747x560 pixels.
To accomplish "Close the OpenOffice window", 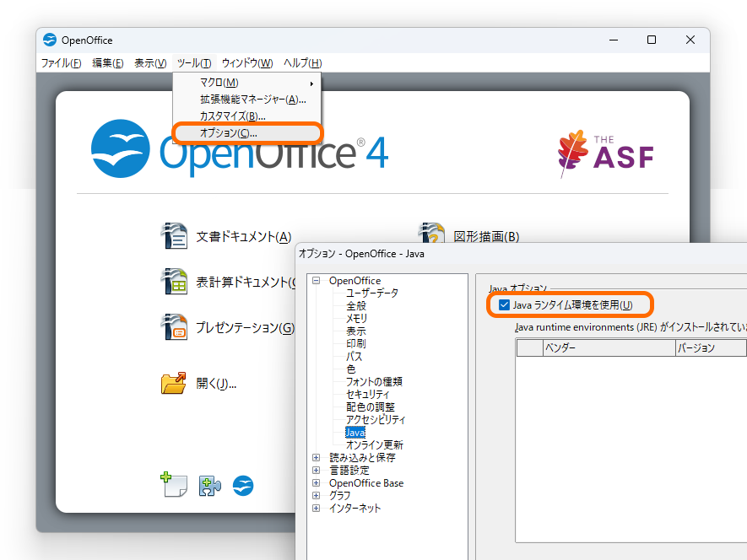I will point(690,40).
